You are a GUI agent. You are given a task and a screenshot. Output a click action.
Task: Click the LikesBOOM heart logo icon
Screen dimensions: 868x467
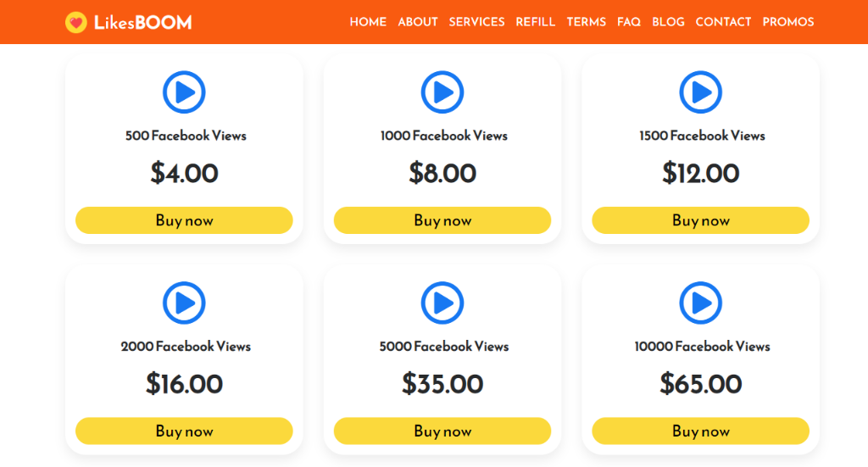point(76,22)
